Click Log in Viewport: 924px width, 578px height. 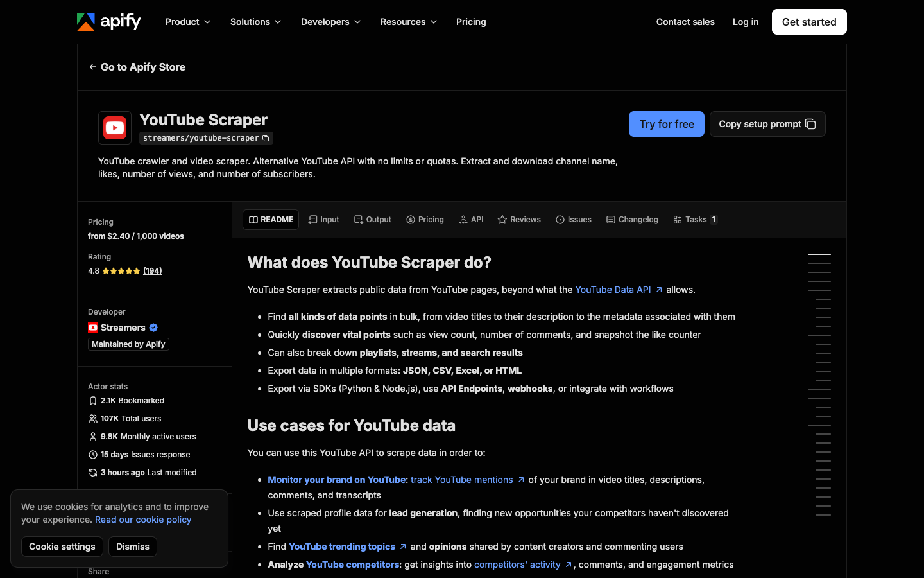(x=746, y=22)
